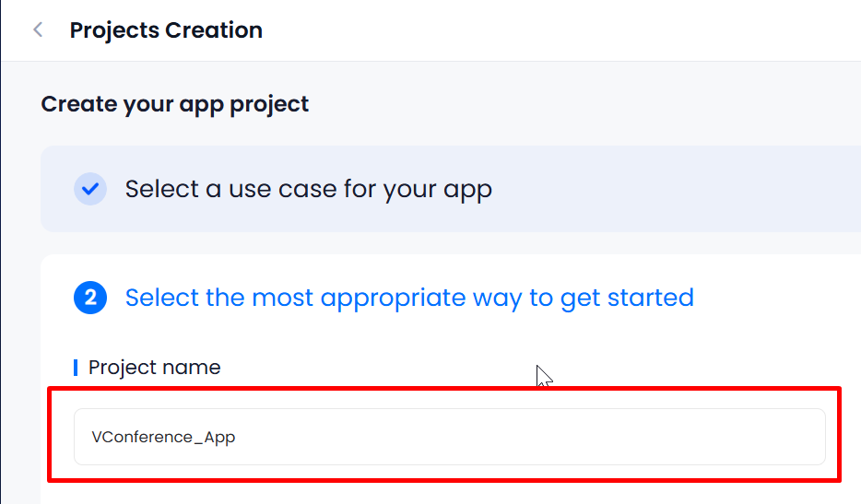The height and width of the screenshot is (504, 861).
Task: Click empty area of project name box
Action: tap(527, 437)
